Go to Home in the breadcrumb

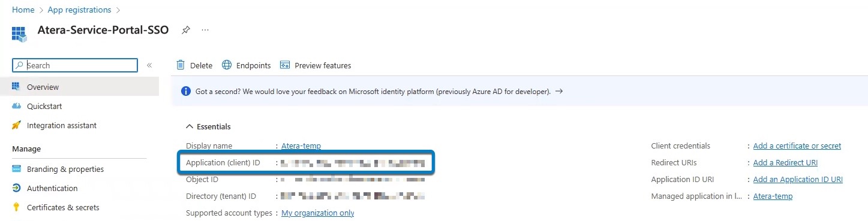tap(23, 10)
